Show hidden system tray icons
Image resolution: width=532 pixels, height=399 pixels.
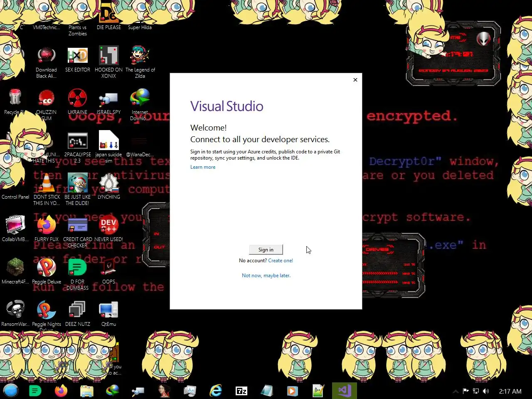[x=456, y=391]
